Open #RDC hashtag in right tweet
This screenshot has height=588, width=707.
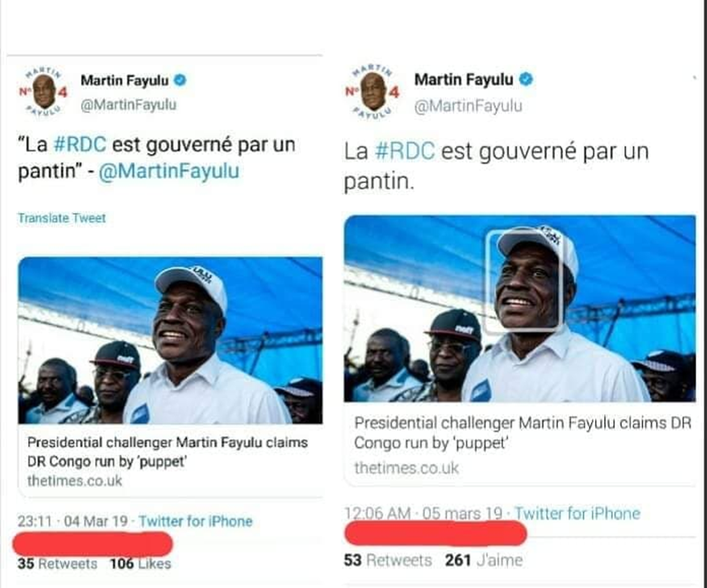coord(405,151)
